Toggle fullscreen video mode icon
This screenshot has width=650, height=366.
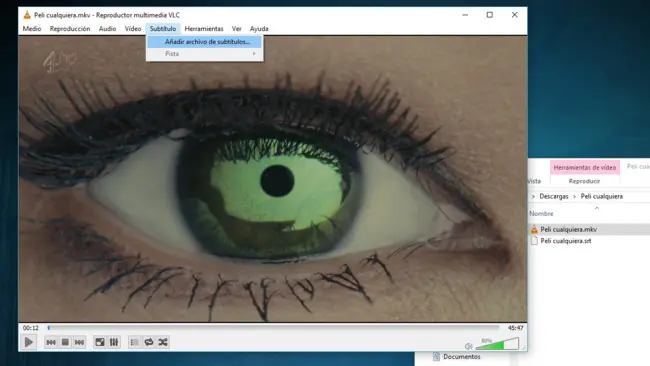[x=100, y=342]
